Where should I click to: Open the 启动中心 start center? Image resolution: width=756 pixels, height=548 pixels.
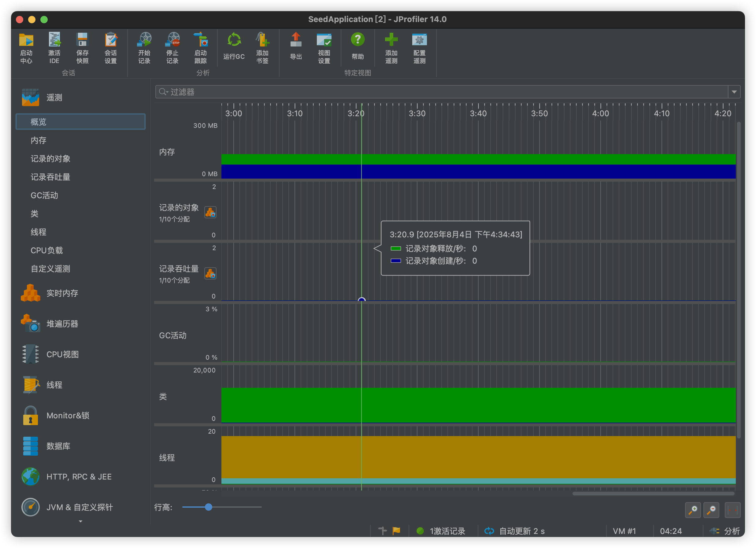point(26,48)
